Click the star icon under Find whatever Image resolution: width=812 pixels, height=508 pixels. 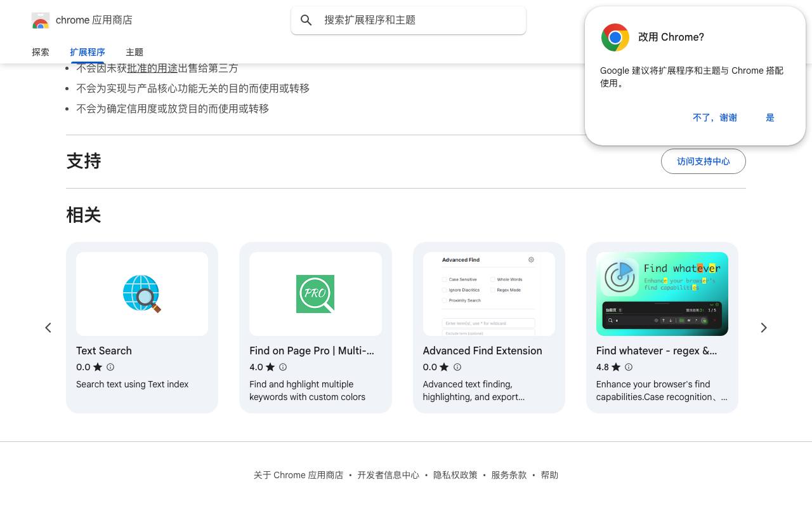616,367
